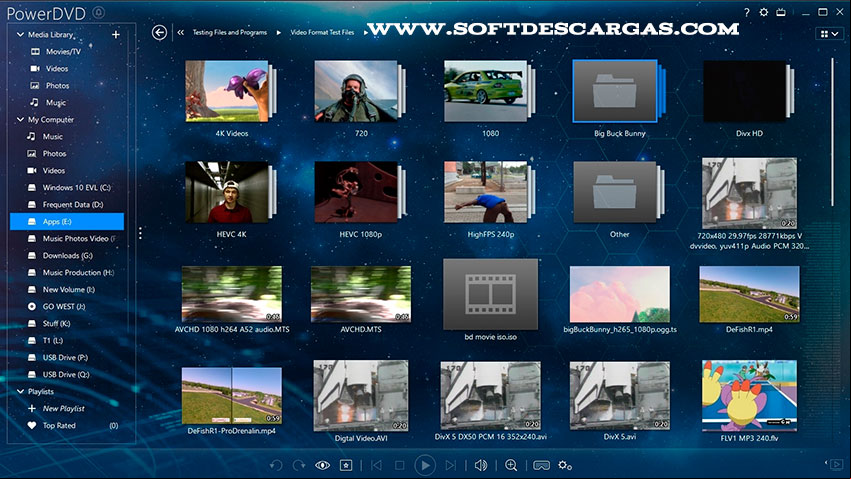Viewport: 851px width, 479px height.
Task: Open the Divx HD folder
Action: (749, 91)
